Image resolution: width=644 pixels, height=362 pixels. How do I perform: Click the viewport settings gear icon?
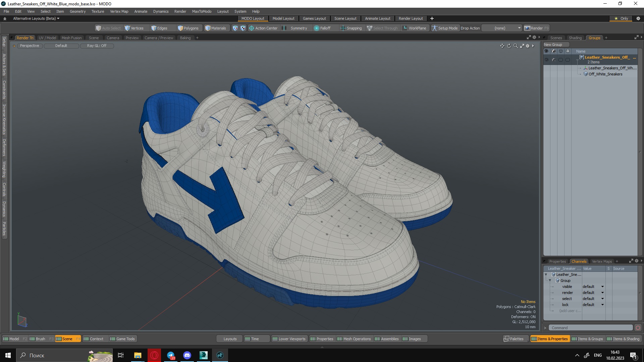[x=528, y=46]
